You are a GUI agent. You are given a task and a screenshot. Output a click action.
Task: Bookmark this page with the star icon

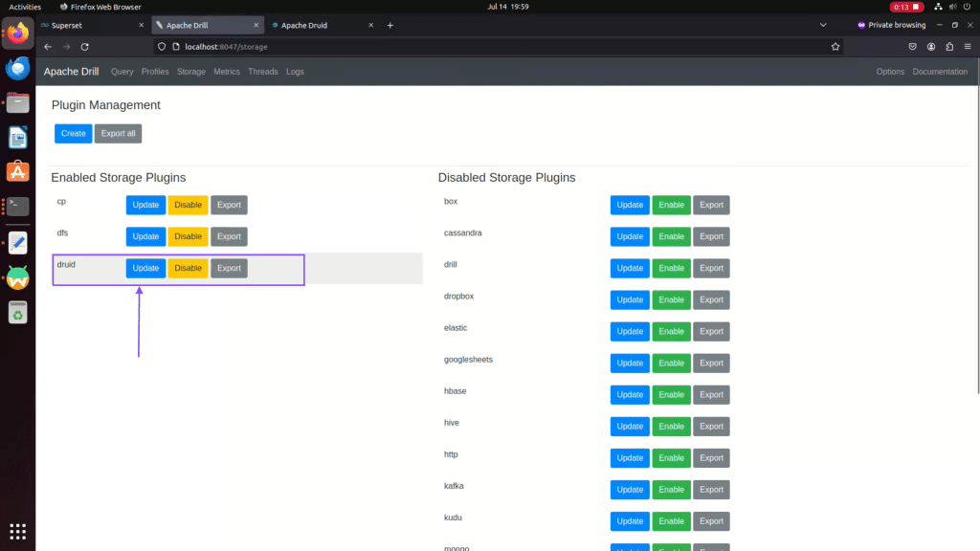click(835, 46)
